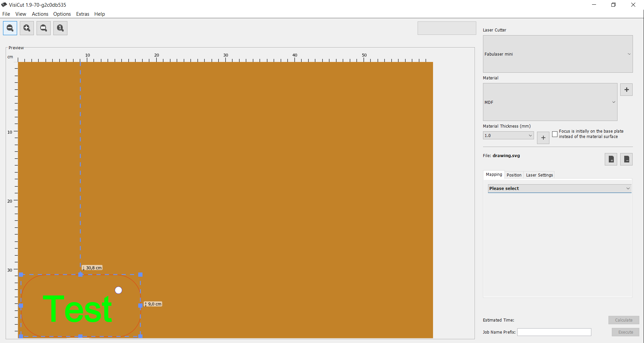
Task: Expand the 'Please select' mapping dropdown
Action: pos(559,189)
